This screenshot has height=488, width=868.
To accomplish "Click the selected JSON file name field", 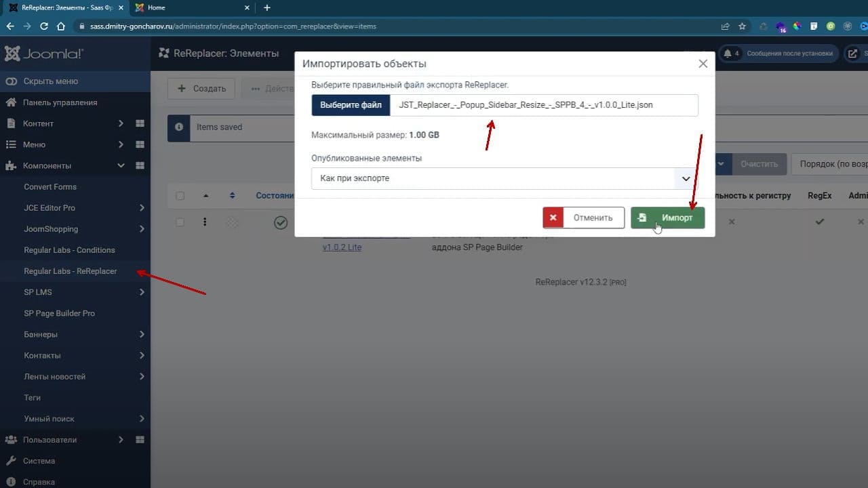I will coord(544,105).
